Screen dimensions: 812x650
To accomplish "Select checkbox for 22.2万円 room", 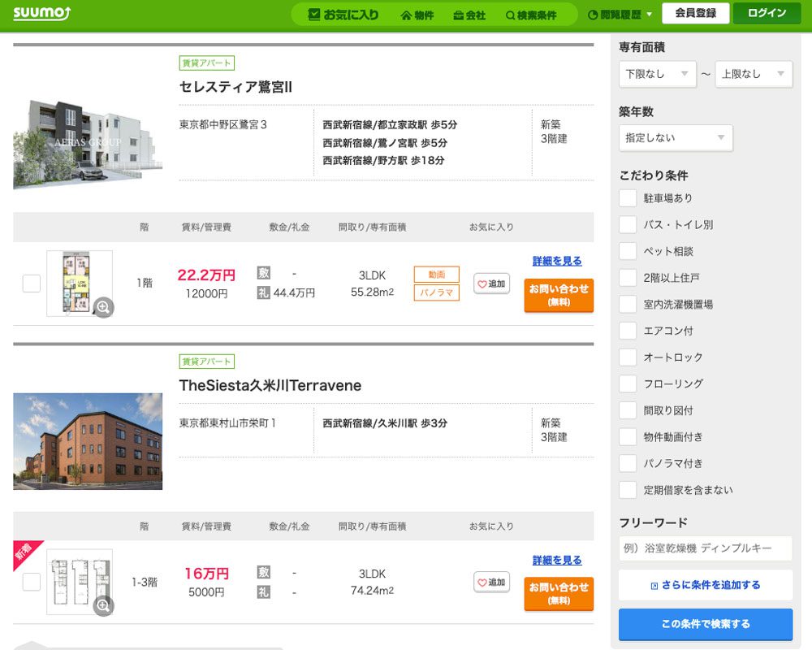I will 32,284.
